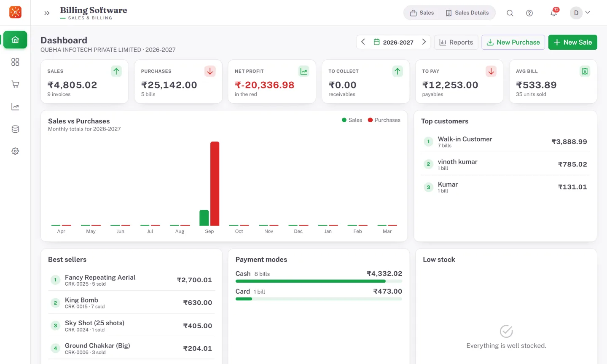Image resolution: width=607 pixels, height=364 pixels.
Task: Open the grid modules sidebar icon
Action: coord(15,62)
